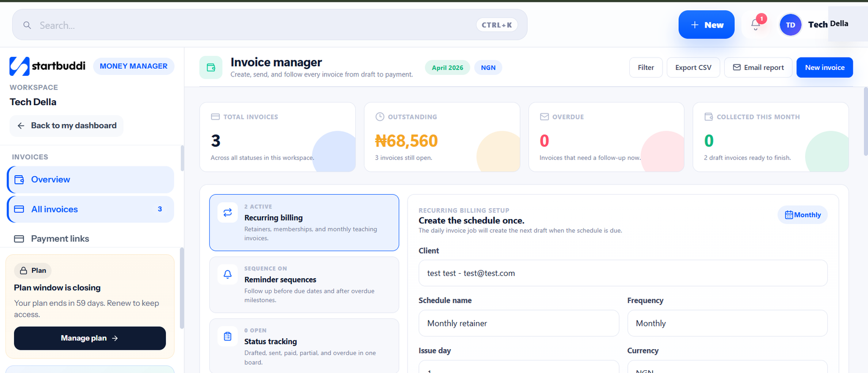Screen dimensions: 868x373
Task: Click the Payment links icon
Action: point(19,239)
